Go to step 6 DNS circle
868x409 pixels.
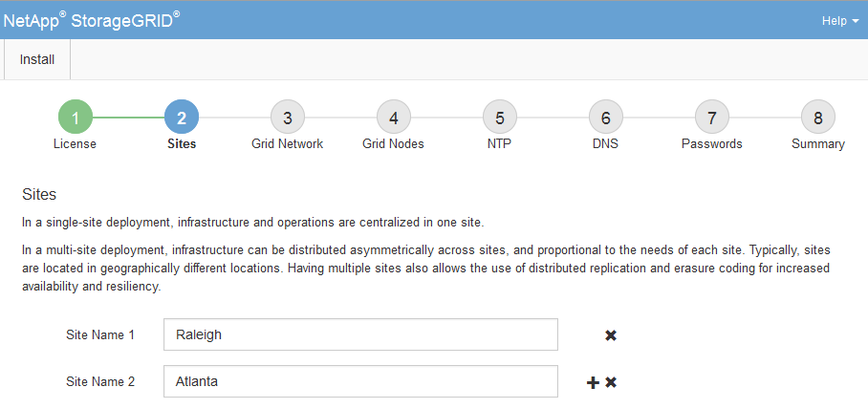tap(605, 118)
